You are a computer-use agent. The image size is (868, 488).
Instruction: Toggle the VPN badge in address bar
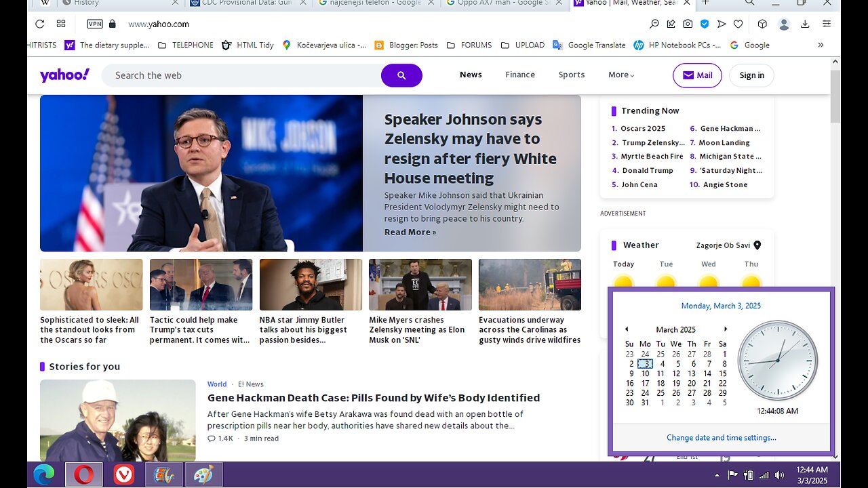95,24
